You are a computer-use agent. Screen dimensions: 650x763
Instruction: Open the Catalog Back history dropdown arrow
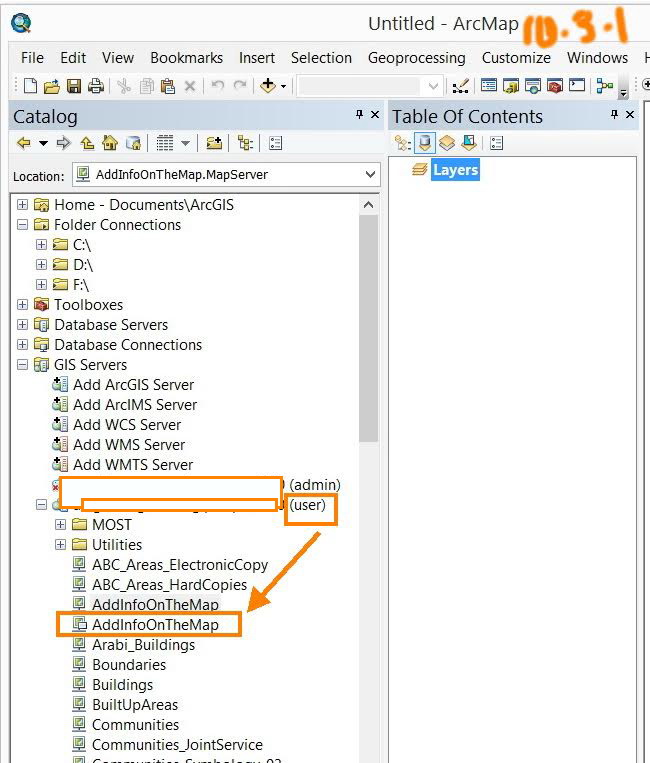(x=43, y=143)
